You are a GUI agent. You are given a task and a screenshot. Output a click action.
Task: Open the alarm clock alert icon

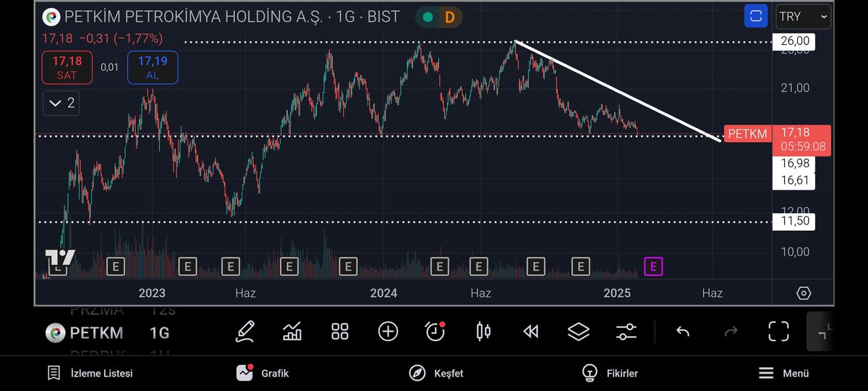click(435, 332)
